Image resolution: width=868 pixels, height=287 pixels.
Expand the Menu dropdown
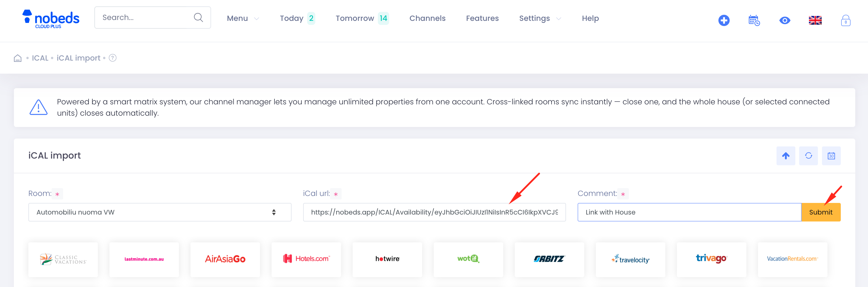243,18
